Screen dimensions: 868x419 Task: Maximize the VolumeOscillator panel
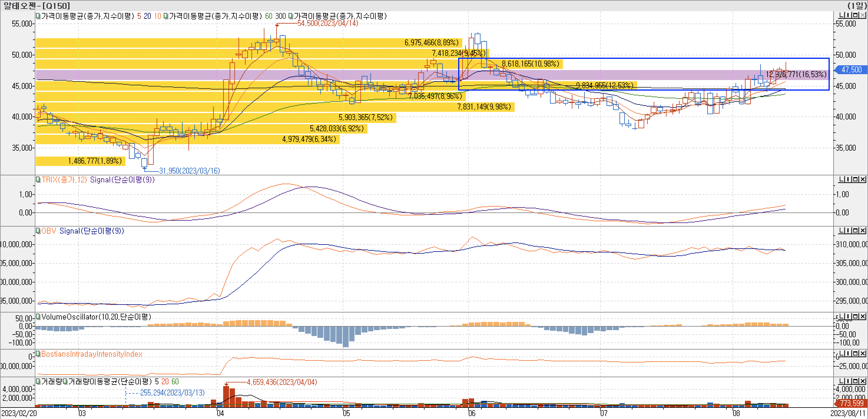pos(856,317)
